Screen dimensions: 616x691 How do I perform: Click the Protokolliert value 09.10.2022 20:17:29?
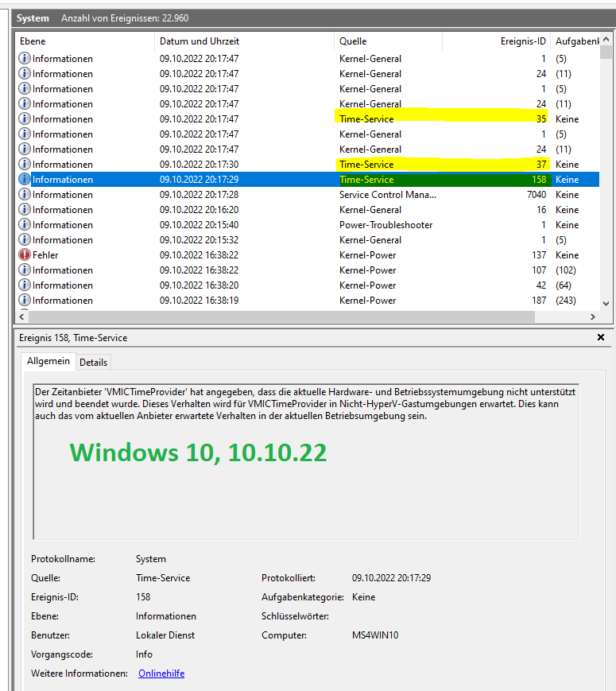coord(391,578)
